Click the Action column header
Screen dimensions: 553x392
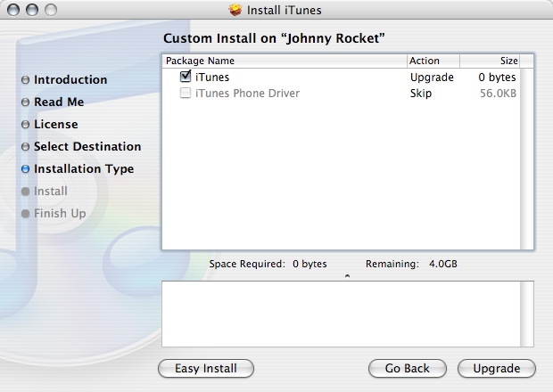click(433, 61)
